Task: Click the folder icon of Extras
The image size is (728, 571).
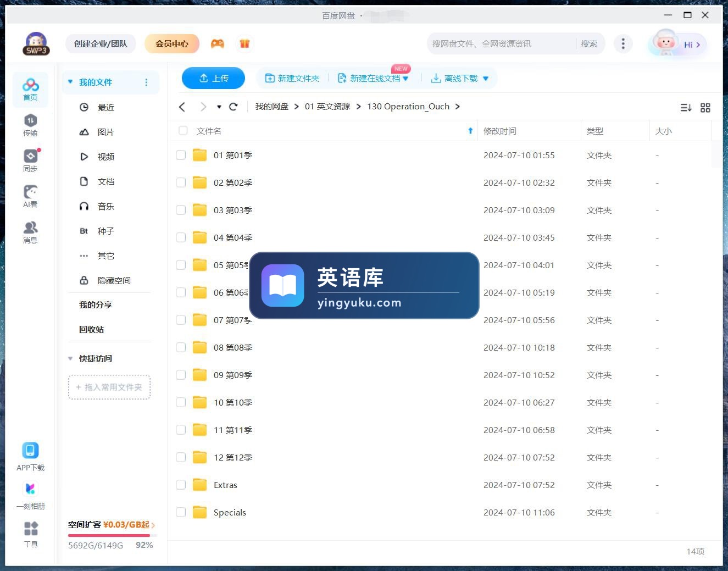Action: [x=200, y=485]
